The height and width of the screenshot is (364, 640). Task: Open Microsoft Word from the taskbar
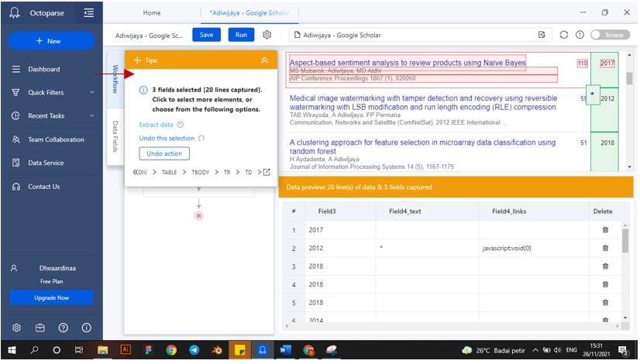(x=284, y=350)
